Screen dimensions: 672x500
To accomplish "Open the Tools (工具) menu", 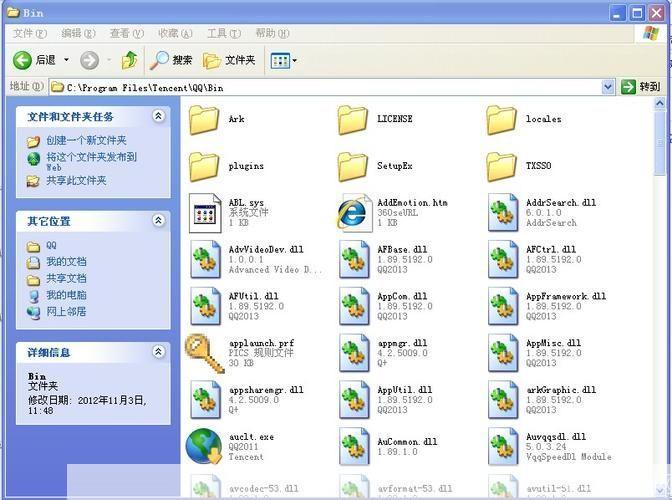I will tap(224, 33).
